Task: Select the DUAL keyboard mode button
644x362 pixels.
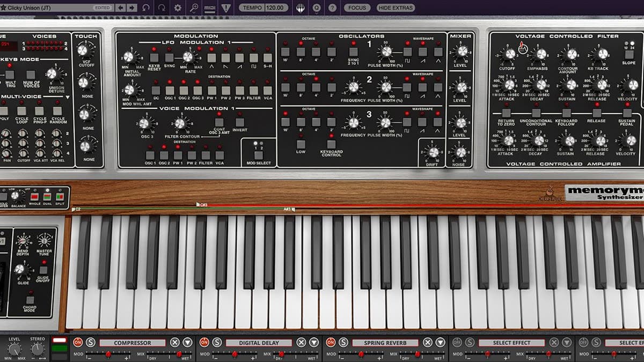Action: click(x=47, y=197)
